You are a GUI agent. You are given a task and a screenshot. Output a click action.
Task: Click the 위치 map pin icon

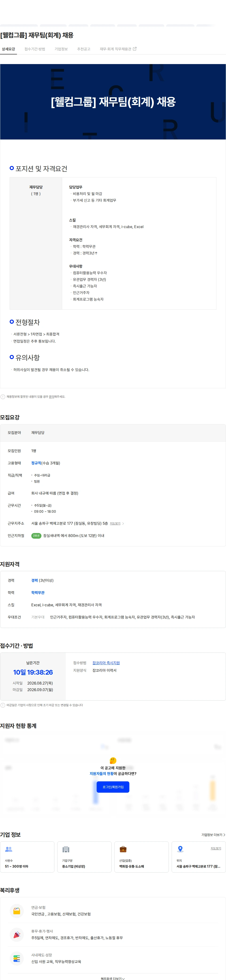pos(180,849)
